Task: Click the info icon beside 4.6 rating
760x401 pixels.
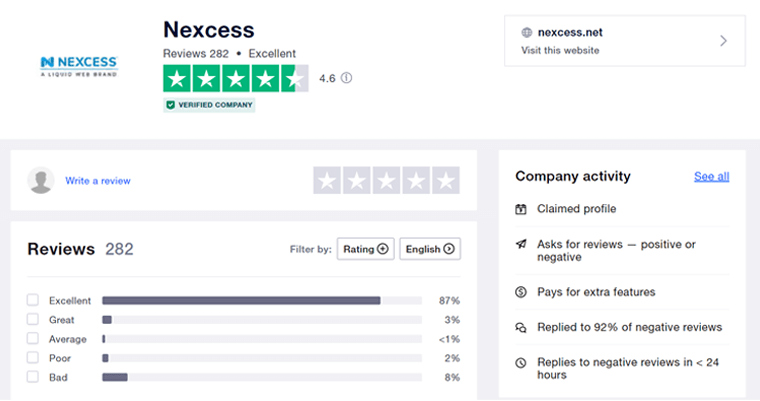Action: click(x=347, y=78)
